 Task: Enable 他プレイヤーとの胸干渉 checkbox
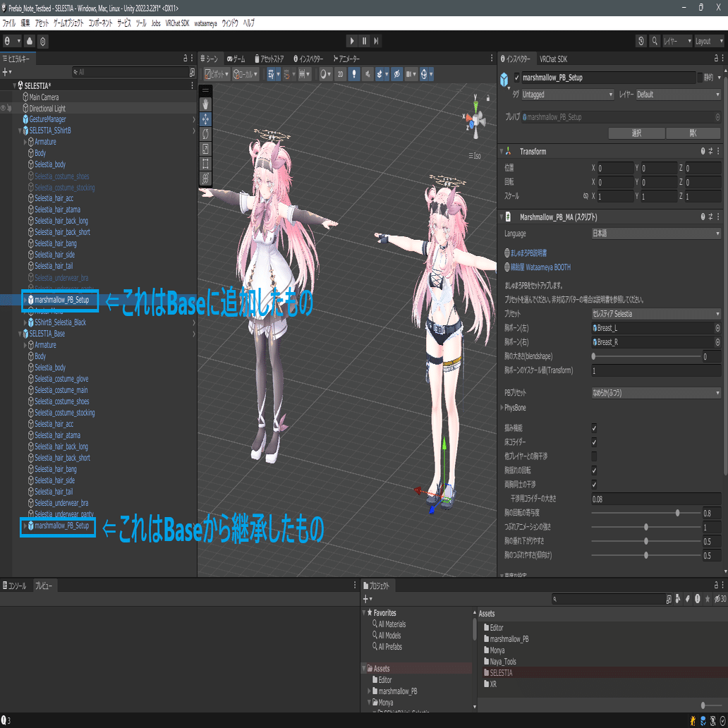pyautogui.click(x=594, y=456)
